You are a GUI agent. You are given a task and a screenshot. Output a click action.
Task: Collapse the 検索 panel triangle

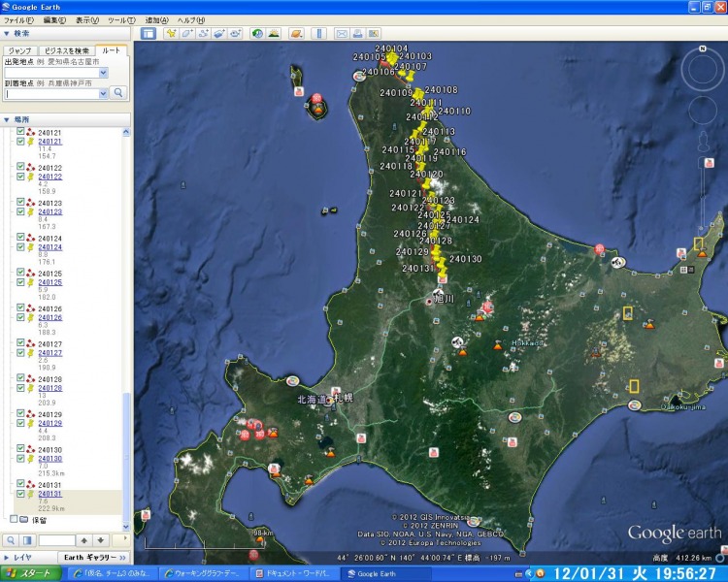pos(7,33)
